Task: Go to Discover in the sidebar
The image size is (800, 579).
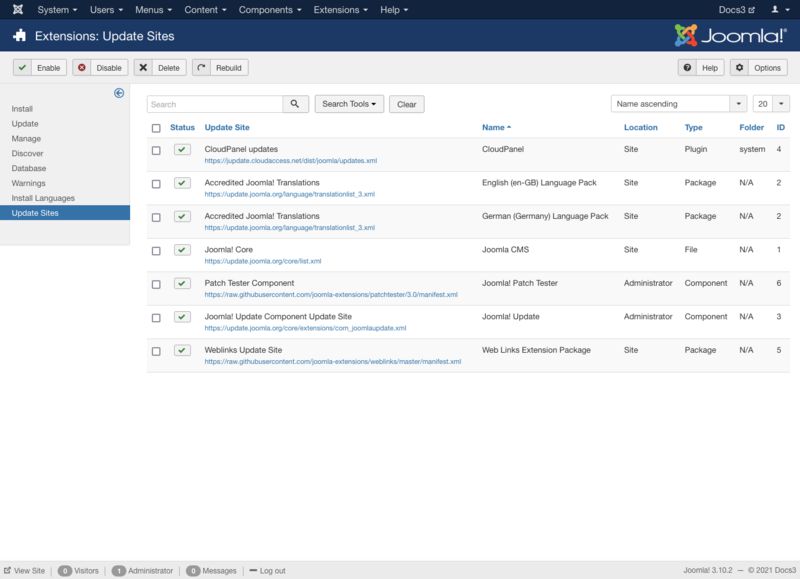Action: 28,153
